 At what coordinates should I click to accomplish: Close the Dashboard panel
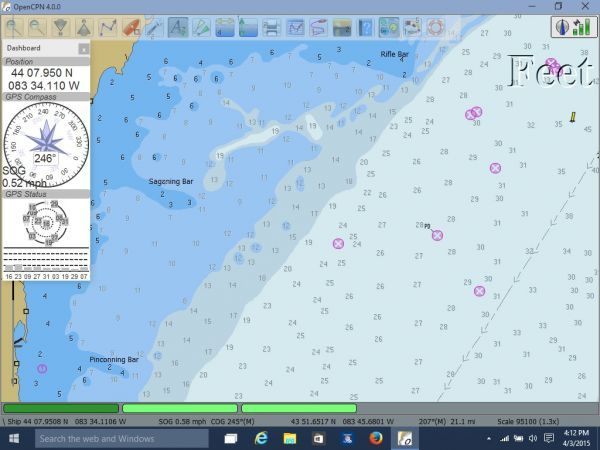pyautogui.click(x=84, y=48)
